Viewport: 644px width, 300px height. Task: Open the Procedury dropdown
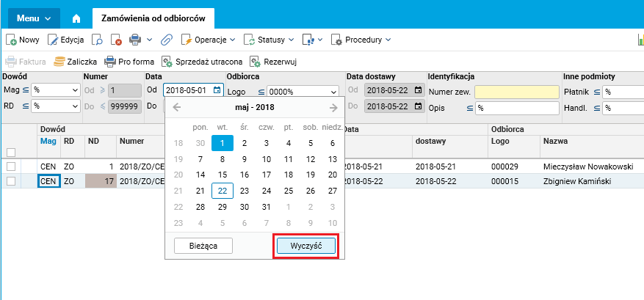(x=361, y=40)
